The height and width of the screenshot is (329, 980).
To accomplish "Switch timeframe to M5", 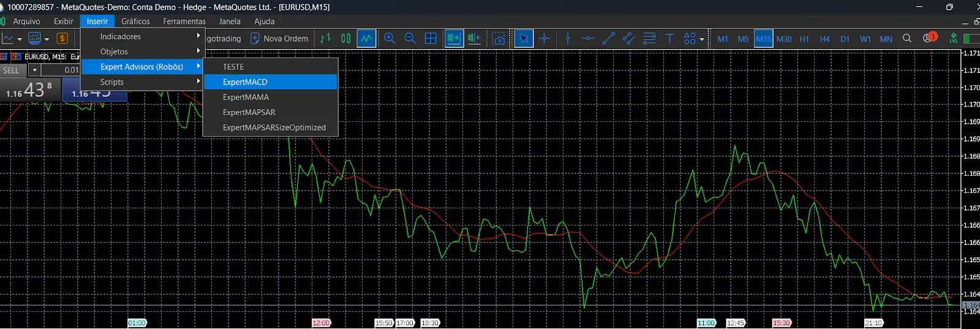I will [x=743, y=39].
